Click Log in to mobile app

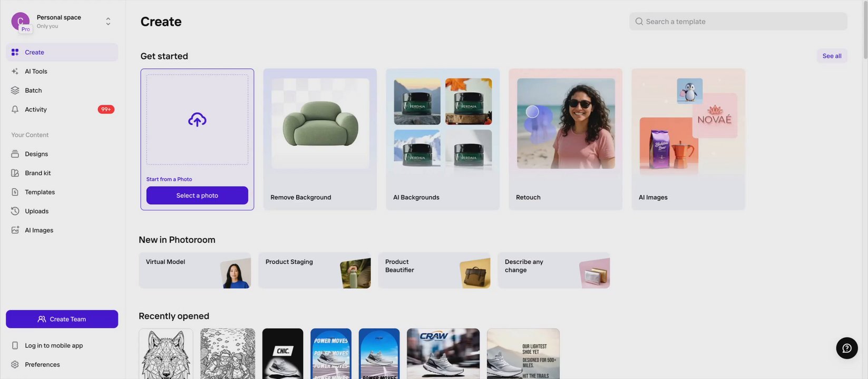[62, 345]
